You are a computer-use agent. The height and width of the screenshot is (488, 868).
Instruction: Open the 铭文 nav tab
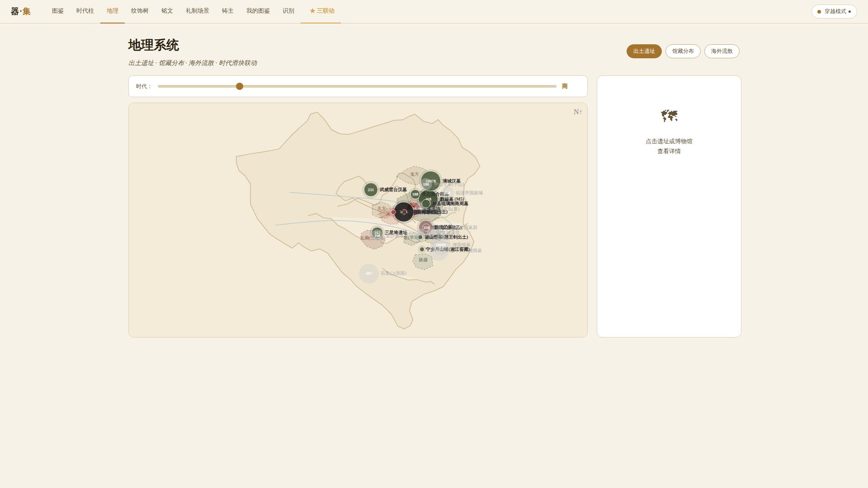pyautogui.click(x=167, y=11)
